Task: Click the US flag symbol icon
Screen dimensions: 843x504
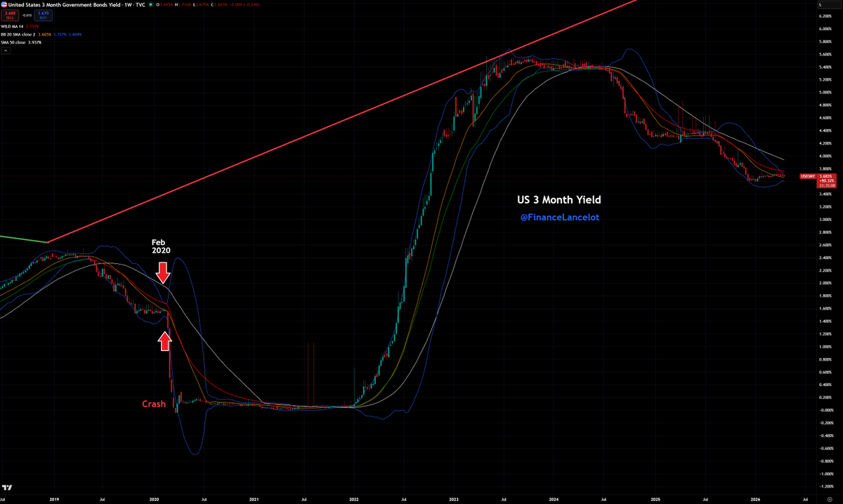Action: 4,5
